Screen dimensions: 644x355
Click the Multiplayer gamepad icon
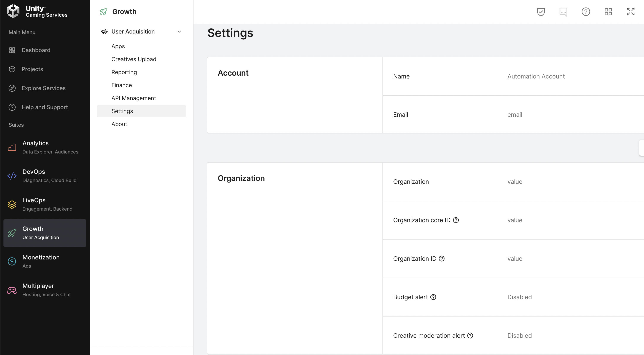(12, 290)
